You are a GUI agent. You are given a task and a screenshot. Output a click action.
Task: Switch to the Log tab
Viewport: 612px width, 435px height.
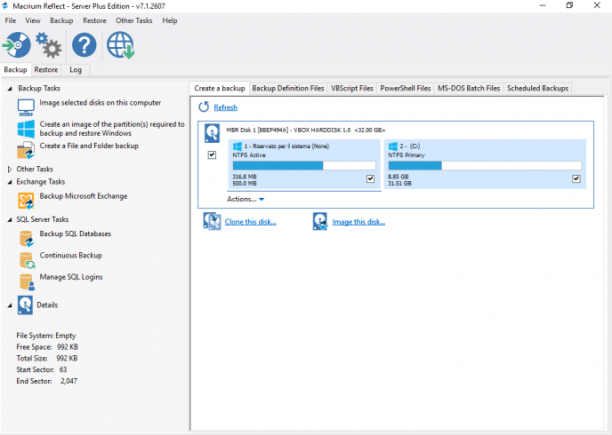(76, 70)
